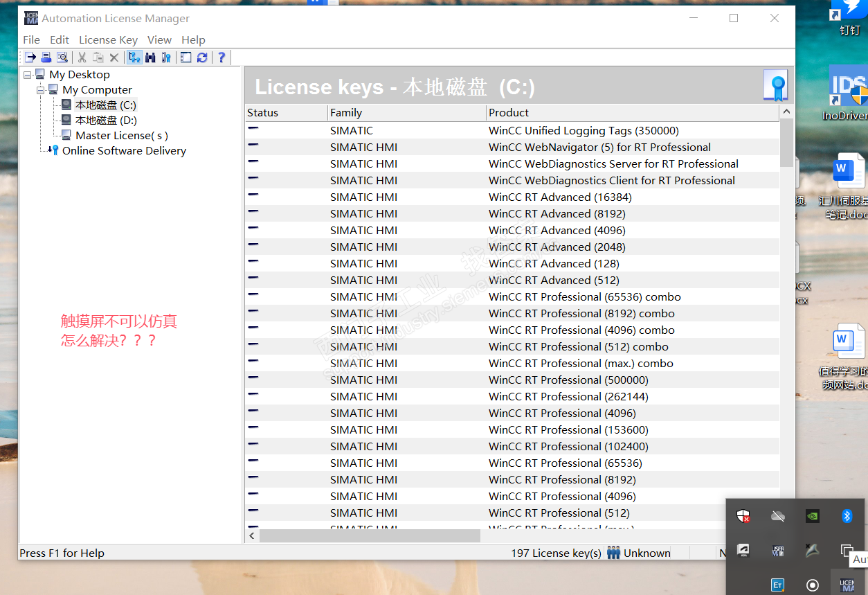The height and width of the screenshot is (595, 868).
Task: Collapse the My Desktop tree node
Action: pyautogui.click(x=28, y=74)
